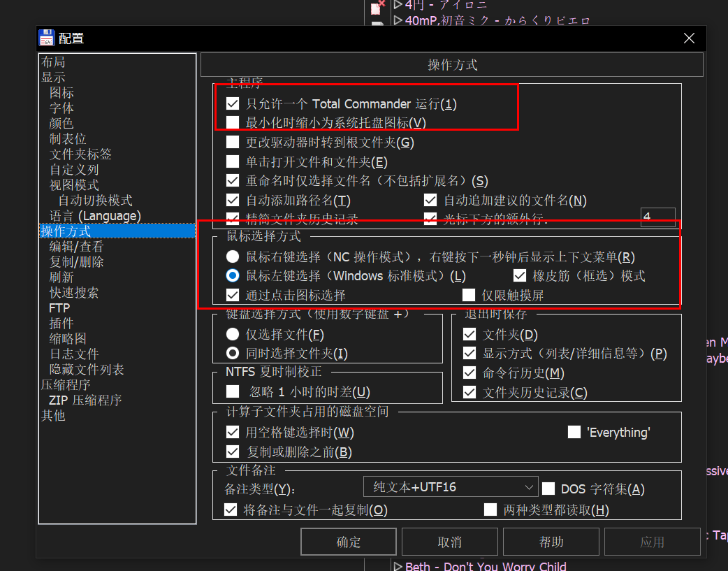Enable 最小化时缩小为系统托盘图标 checkbox

click(x=233, y=122)
